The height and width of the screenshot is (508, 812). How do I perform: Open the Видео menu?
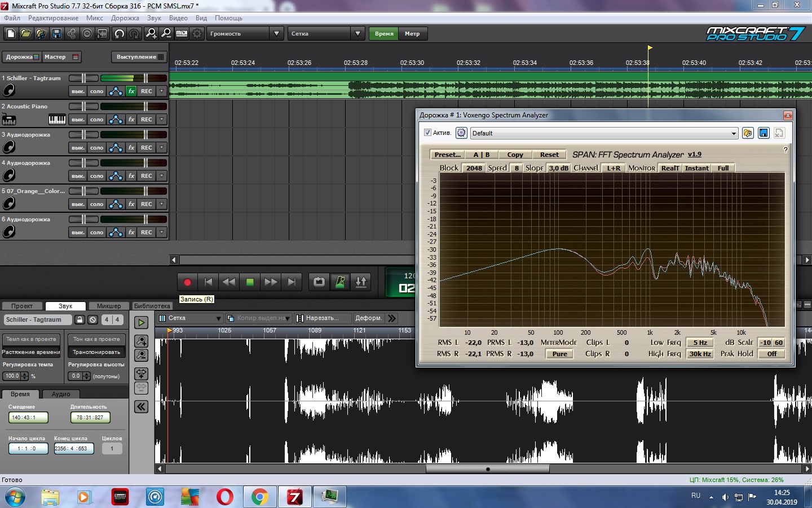(178, 18)
